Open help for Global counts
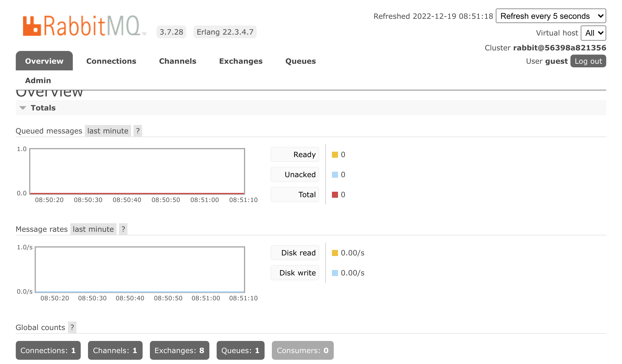Viewport: 622px width, 364px height. 72,327
